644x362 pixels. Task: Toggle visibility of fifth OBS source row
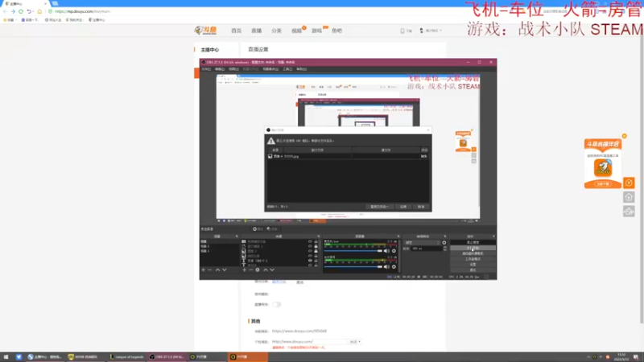[x=310, y=261]
